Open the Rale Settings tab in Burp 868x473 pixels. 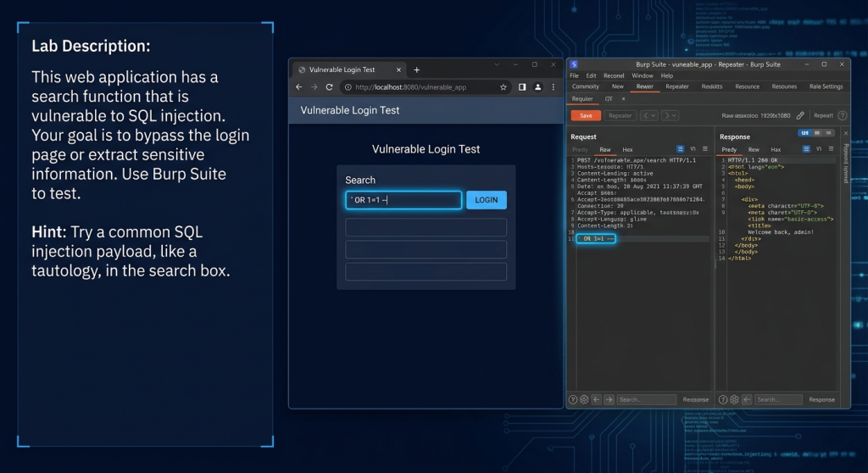click(826, 86)
